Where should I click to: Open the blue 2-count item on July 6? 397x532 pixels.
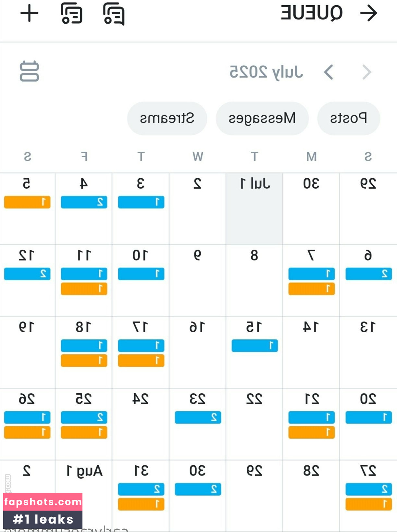pos(369,274)
